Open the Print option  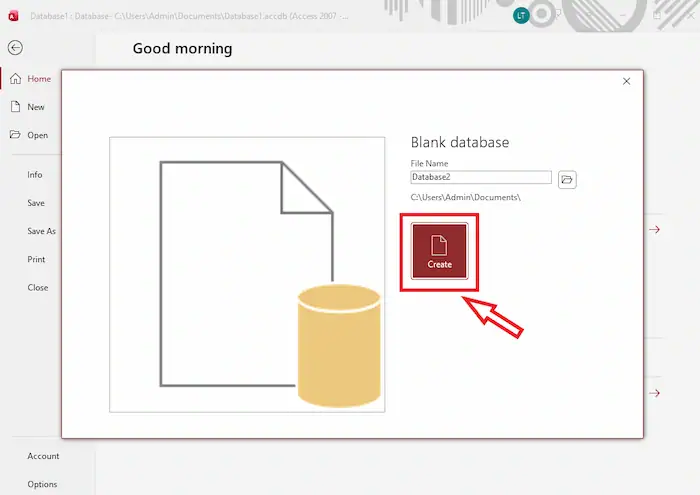tap(36, 259)
